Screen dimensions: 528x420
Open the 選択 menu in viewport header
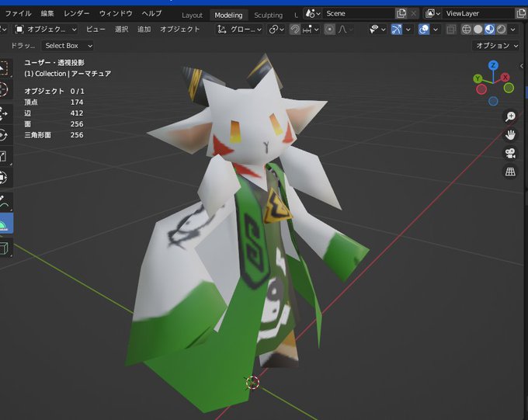coord(121,30)
